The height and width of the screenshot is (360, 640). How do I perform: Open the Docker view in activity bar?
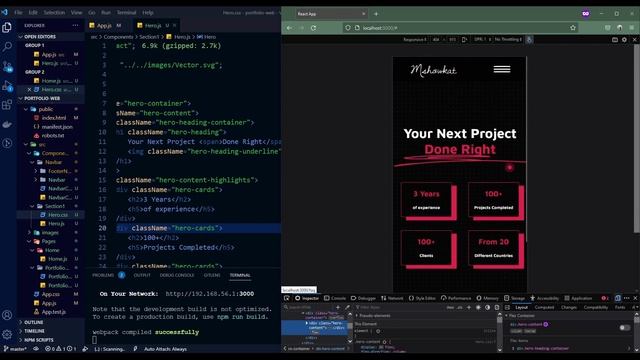click(x=7, y=124)
